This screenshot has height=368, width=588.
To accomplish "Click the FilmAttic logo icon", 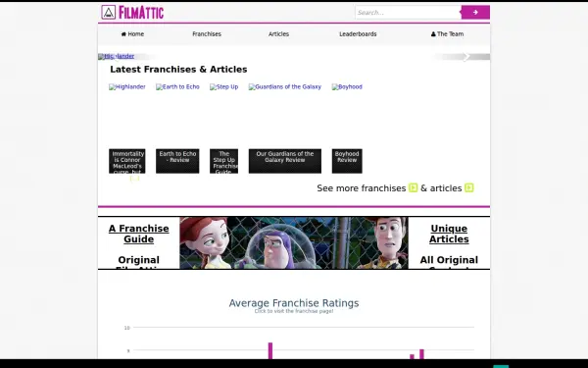I will [109, 13].
